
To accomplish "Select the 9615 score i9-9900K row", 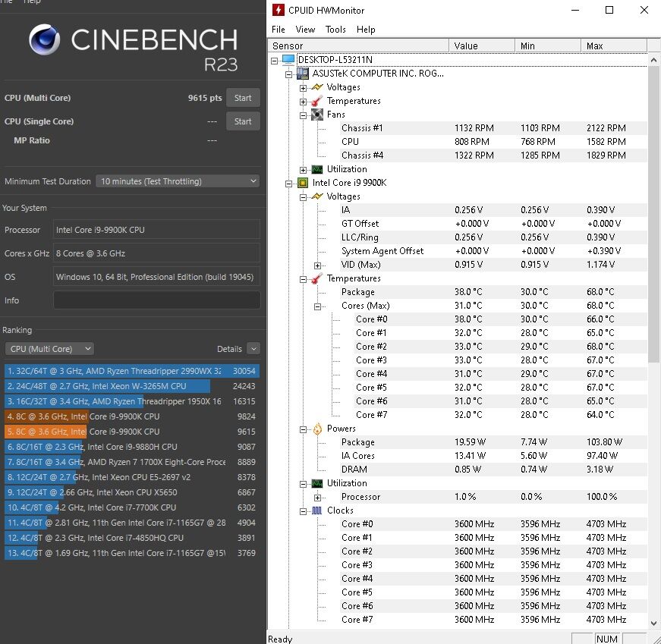I will pyautogui.click(x=132, y=432).
